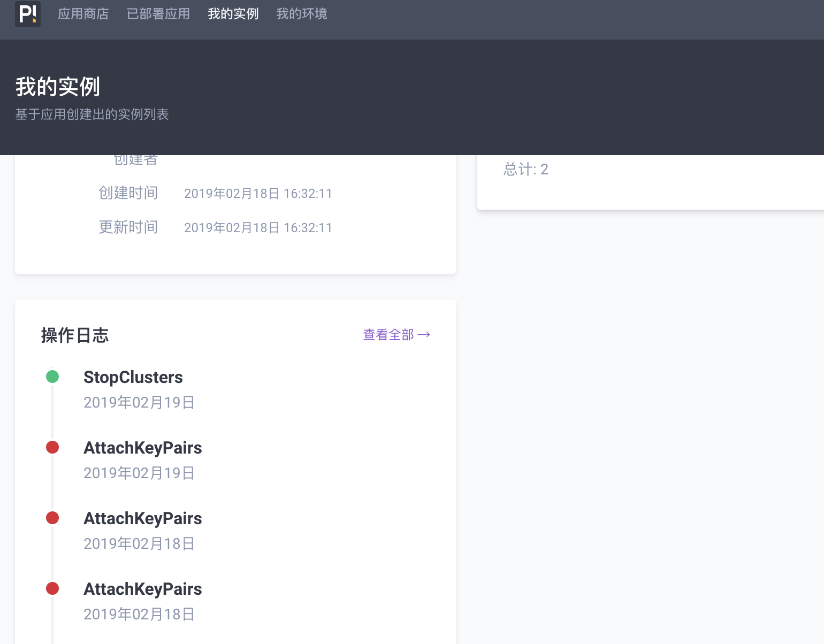This screenshot has width=824, height=644.
Task: Click the date 2019年02月19日 under StopClusters
Action: pyautogui.click(x=139, y=403)
